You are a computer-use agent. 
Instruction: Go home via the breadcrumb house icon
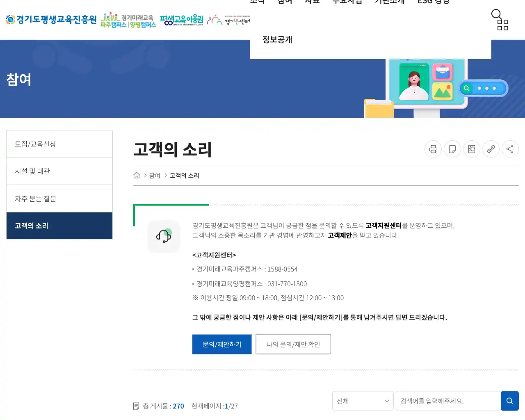(x=137, y=176)
